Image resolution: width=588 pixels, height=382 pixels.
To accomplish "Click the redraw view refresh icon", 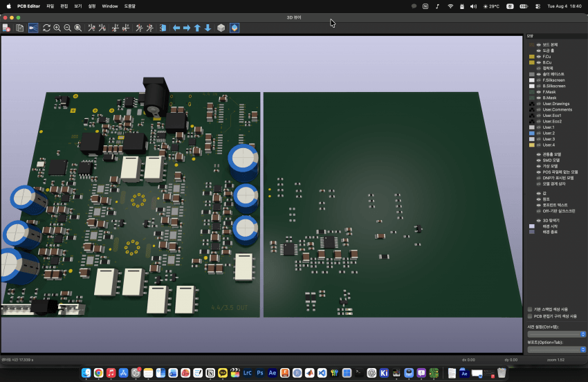I will tap(46, 28).
